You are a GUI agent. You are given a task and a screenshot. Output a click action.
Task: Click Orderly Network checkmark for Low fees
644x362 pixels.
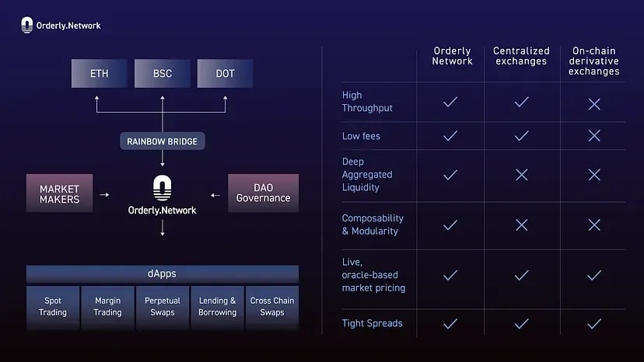pos(450,136)
